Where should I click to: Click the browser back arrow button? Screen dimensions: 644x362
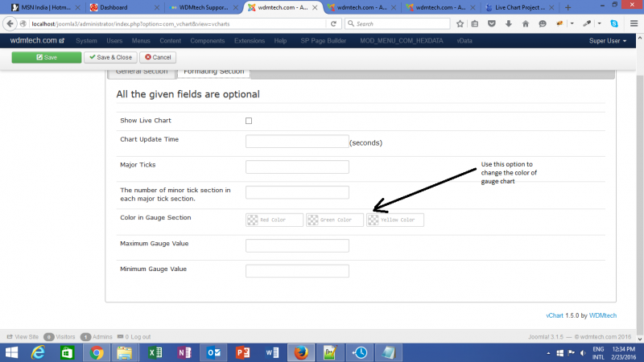[10, 23]
